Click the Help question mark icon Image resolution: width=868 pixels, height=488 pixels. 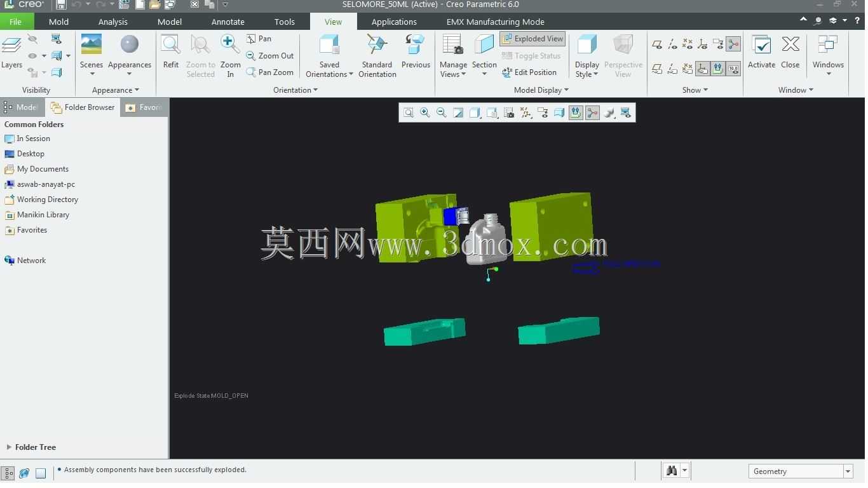(x=857, y=21)
